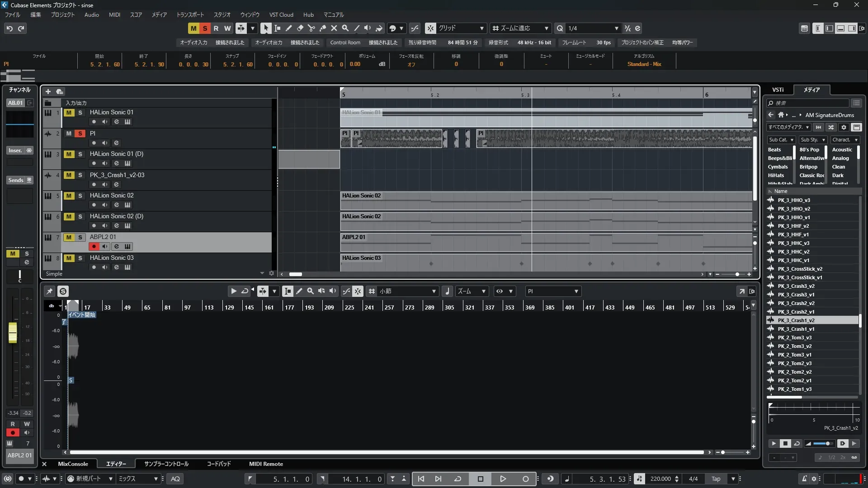The height and width of the screenshot is (488, 868).
Task: Start playback with transport Play button
Action: coord(503,479)
